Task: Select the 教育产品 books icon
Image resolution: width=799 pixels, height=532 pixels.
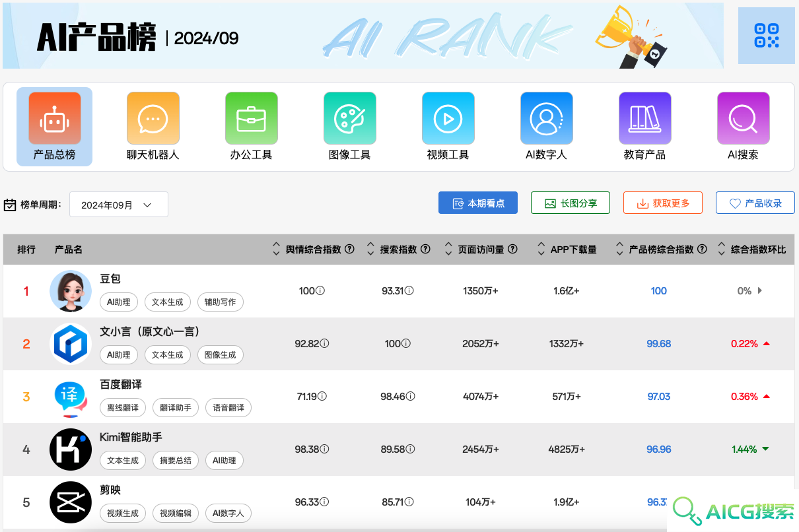Action: point(645,119)
